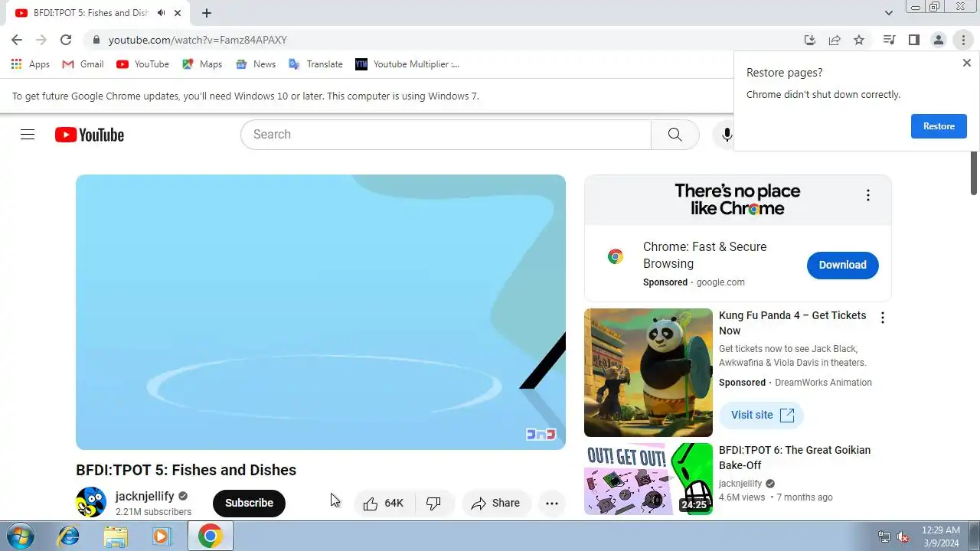
Task: Click the Chrome logo in the ad
Action: (616, 256)
